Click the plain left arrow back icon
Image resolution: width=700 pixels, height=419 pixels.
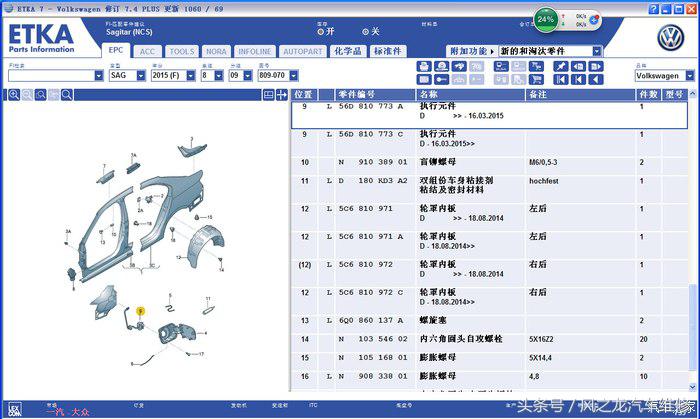point(596,79)
